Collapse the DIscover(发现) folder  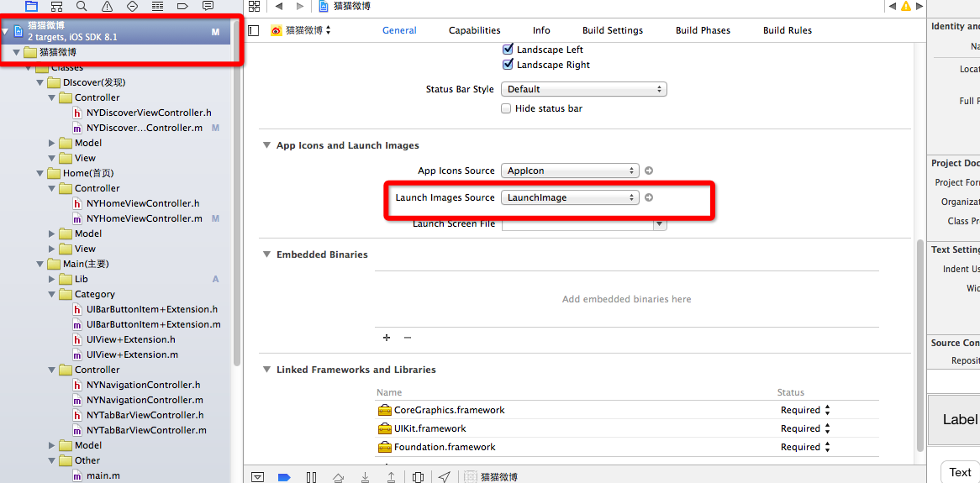[40, 82]
